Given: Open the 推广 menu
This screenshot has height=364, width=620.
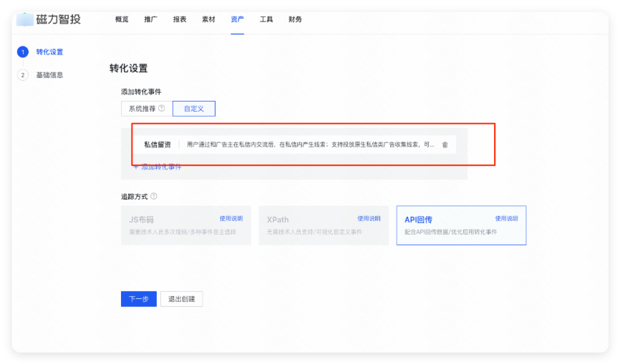Looking at the screenshot, I should coord(150,19).
